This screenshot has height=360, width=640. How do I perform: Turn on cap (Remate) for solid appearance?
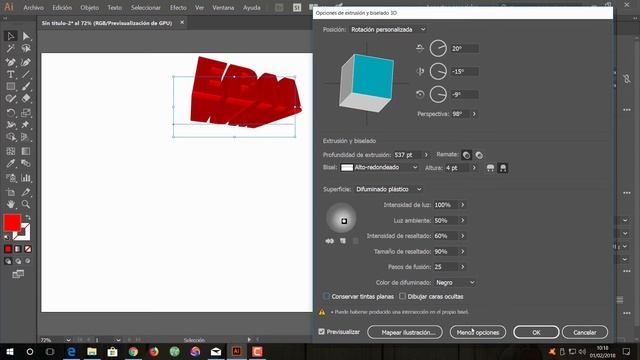(466, 155)
